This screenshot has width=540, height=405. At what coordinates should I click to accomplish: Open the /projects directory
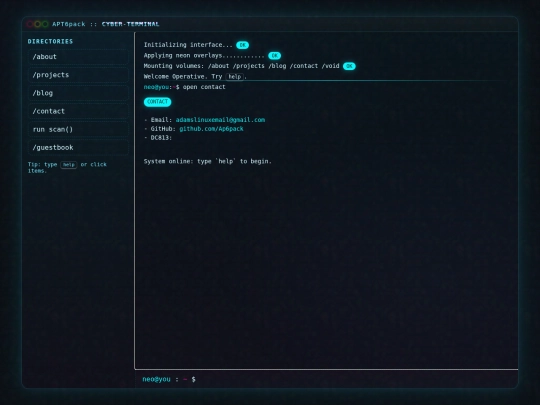78,75
